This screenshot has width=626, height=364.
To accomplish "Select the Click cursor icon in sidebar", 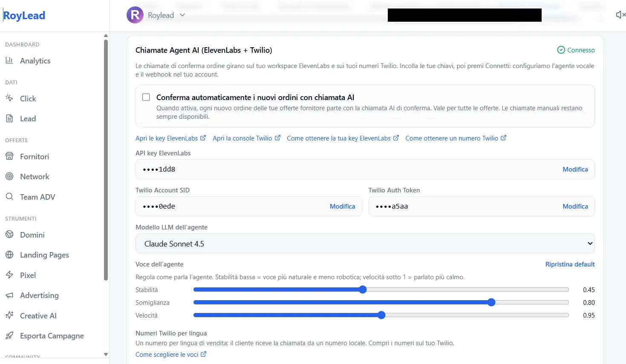I will point(9,98).
